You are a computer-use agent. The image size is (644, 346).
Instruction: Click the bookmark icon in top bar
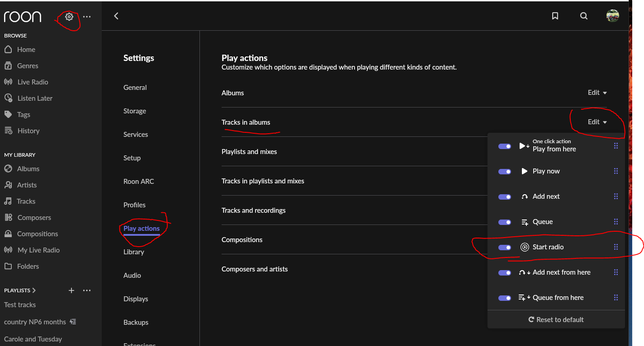(x=555, y=16)
